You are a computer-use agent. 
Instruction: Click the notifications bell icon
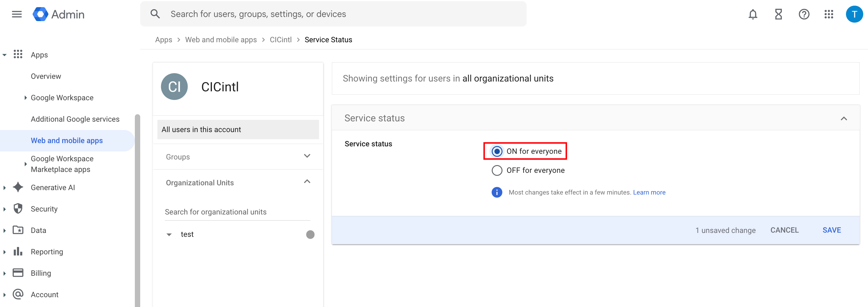[x=753, y=14]
